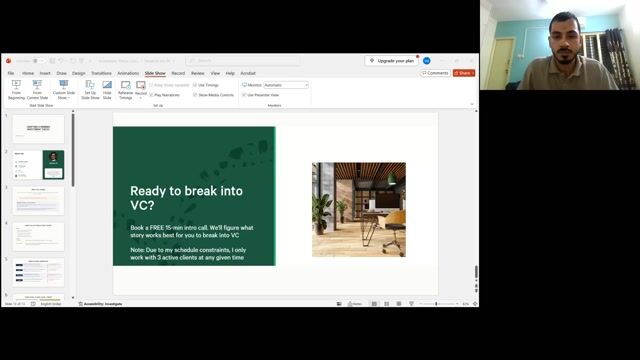Toggle the AutoSave switch
The width and height of the screenshot is (640, 360).
[x=39, y=61]
